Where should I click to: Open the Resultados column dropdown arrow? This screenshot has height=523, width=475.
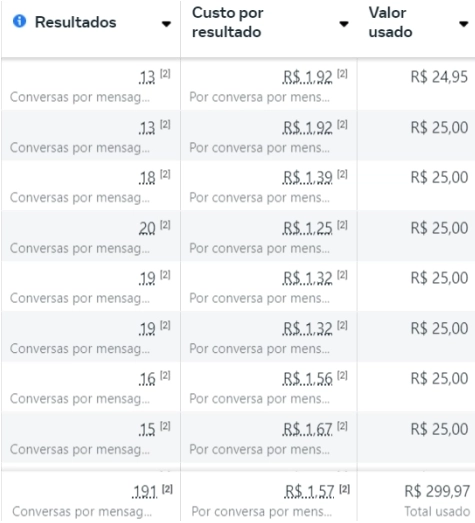pyautogui.click(x=166, y=24)
